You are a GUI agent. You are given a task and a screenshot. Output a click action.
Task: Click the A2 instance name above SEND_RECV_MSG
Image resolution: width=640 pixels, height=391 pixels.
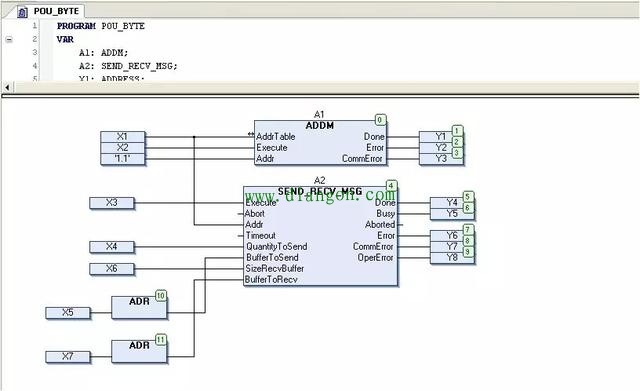coord(320,180)
